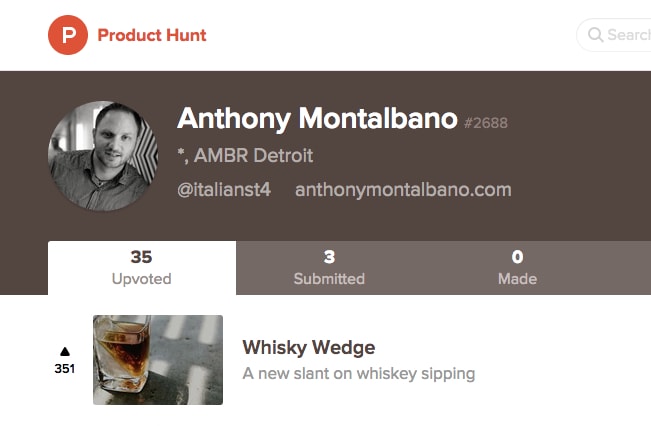Switch to the Upvoted tab
Image resolution: width=651 pixels, height=426 pixels.
click(x=142, y=268)
